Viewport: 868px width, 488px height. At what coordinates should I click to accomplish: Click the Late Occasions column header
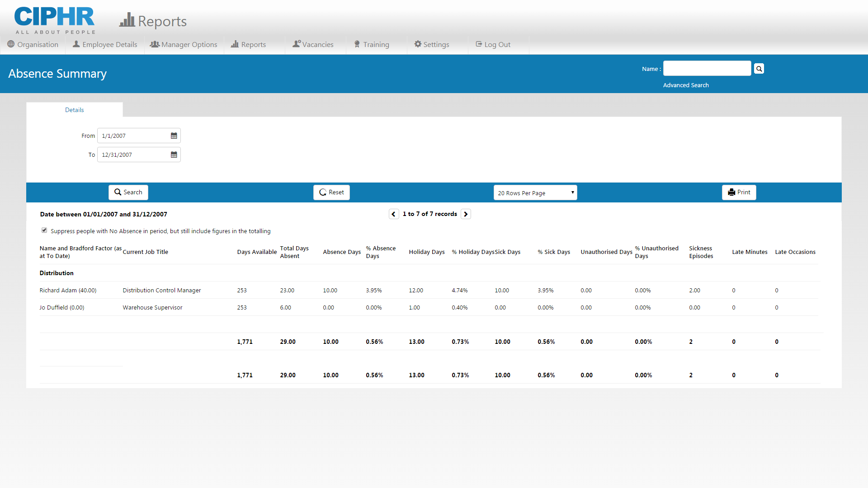[x=795, y=252]
